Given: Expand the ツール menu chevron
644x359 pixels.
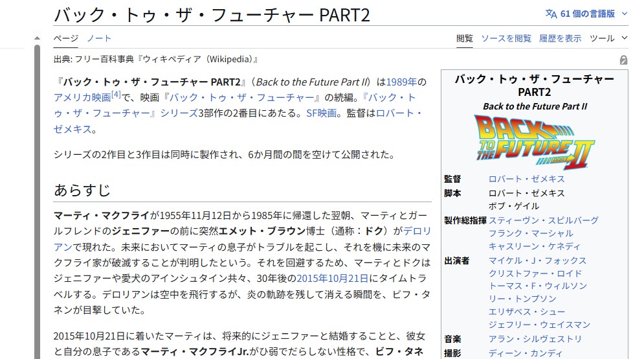Looking at the screenshot, I should [625, 38].
